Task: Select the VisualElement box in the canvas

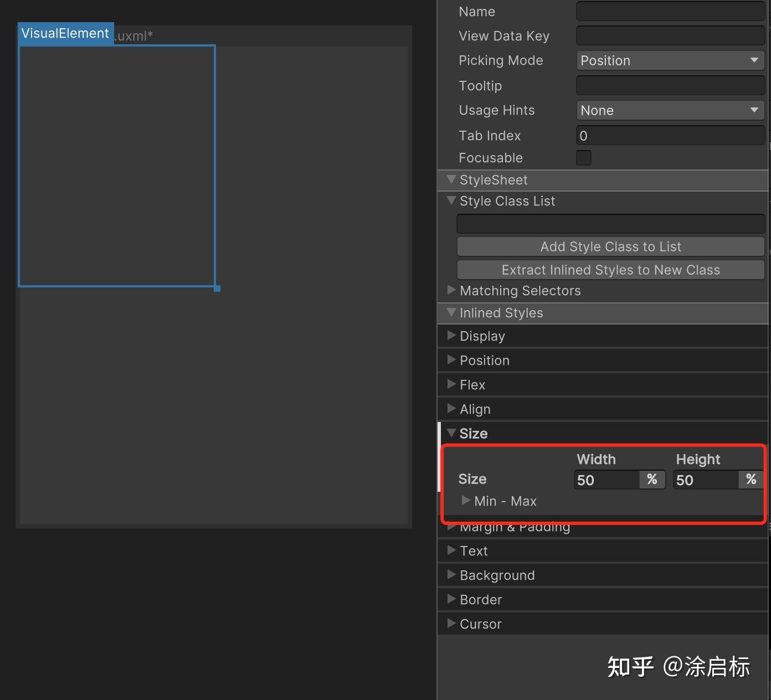Action: coord(117,166)
